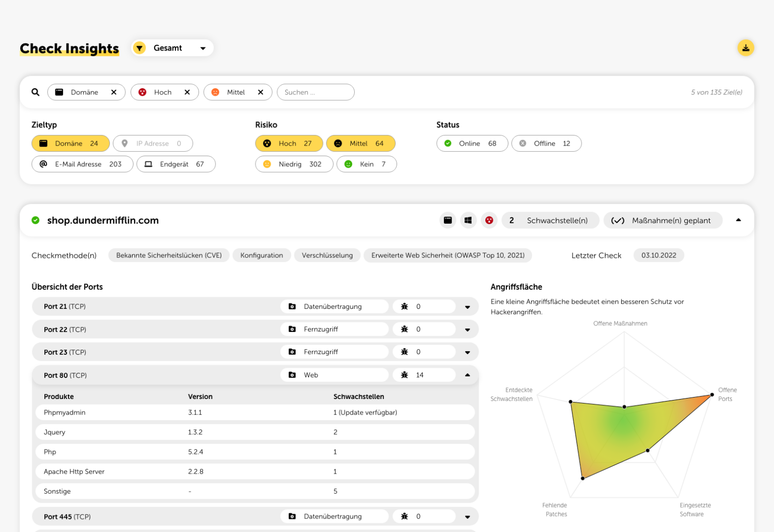774x532 pixels.
Task: Click the Maßnahme(n) geplant button
Action: [x=663, y=220]
